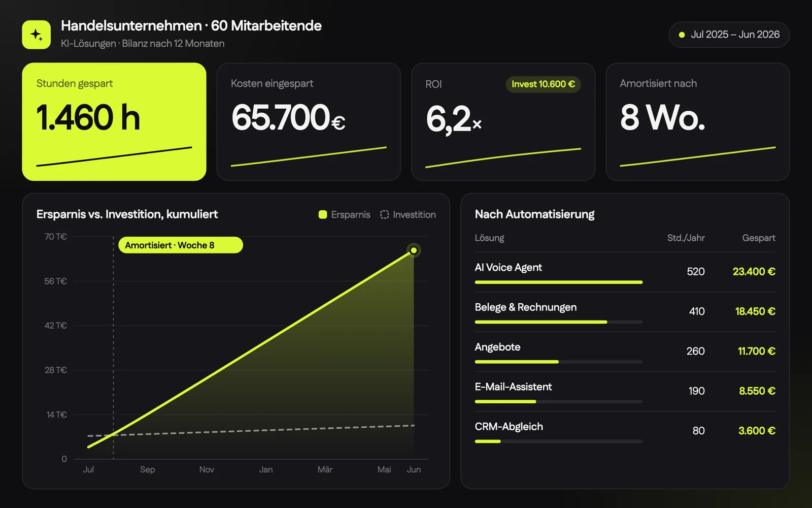This screenshot has width=812, height=508.
Task: Click the Ersparnis vs. Investition, kumuliert title
Action: pos(127,214)
